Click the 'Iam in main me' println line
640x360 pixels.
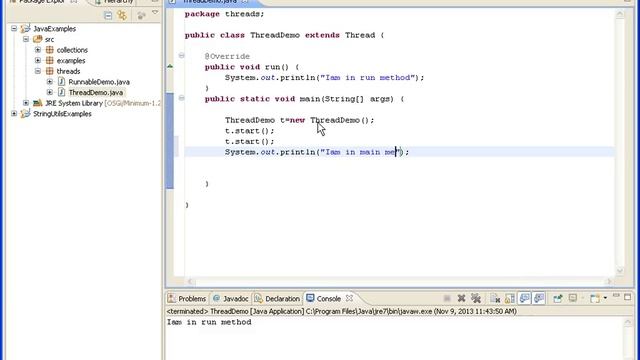click(317, 152)
